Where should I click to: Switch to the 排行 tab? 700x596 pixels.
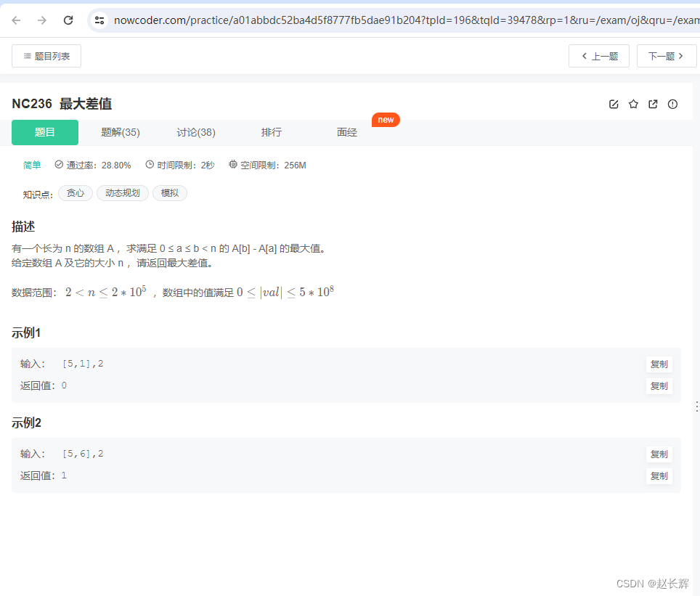(272, 132)
